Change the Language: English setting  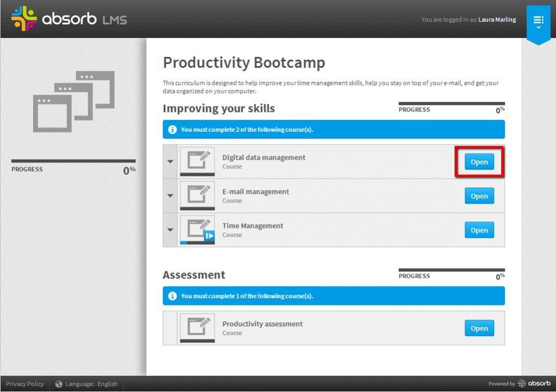point(86,384)
